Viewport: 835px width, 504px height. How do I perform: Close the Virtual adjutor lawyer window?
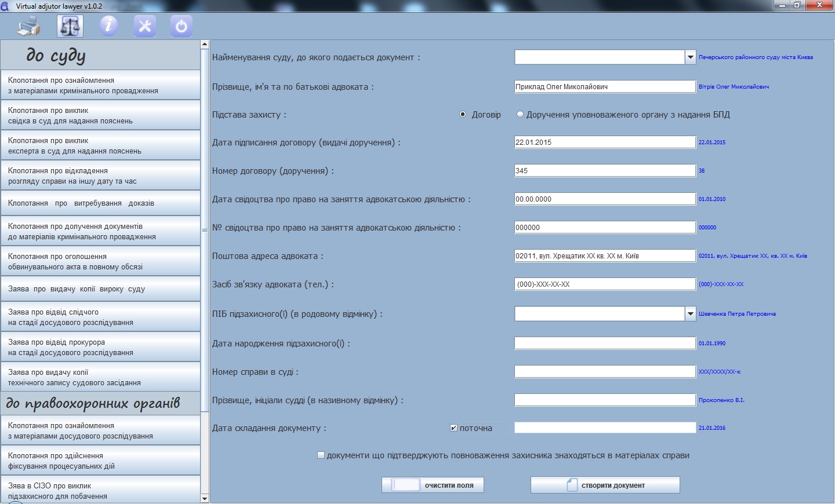pos(820,5)
